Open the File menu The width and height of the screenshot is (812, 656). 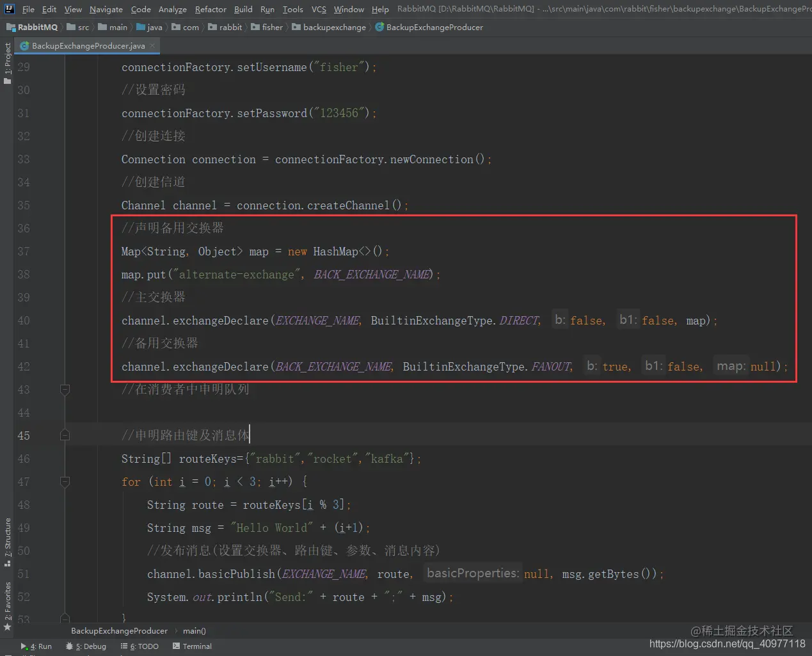[x=28, y=9]
